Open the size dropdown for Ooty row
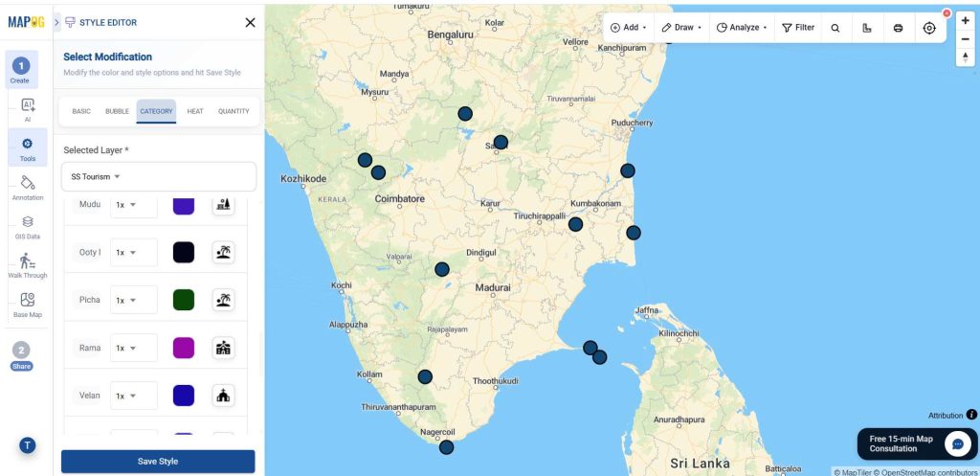980x476 pixels. [x=134, y=252]
